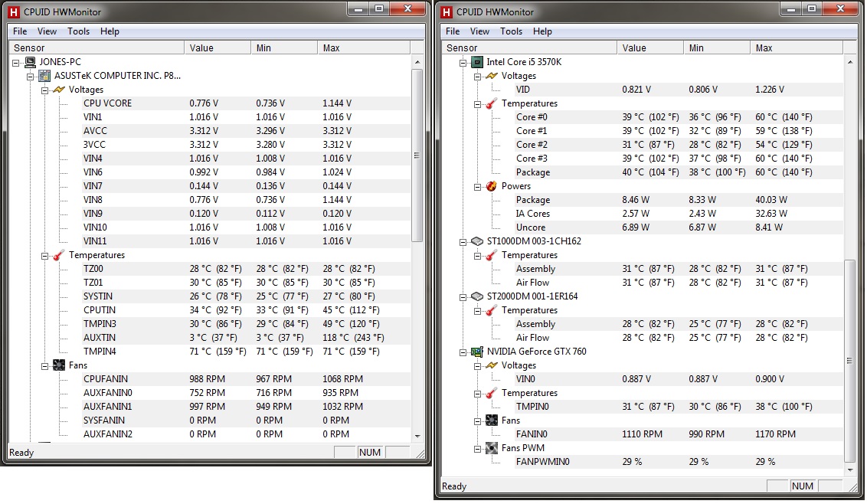Collapse Fans PWM group under NVIDIA
Screen dimensions: 867x504
[477, 449]
